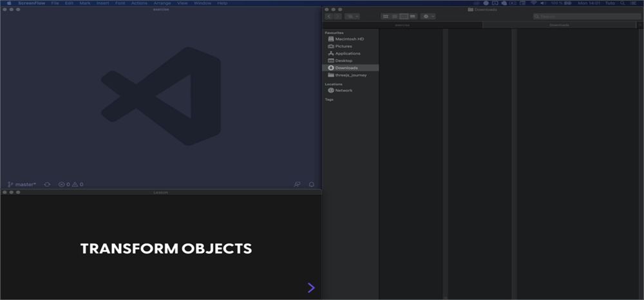Click the TRANSFORM OBJECTS slide title
This screenshot has width=644, height=300.
point(166,248)
